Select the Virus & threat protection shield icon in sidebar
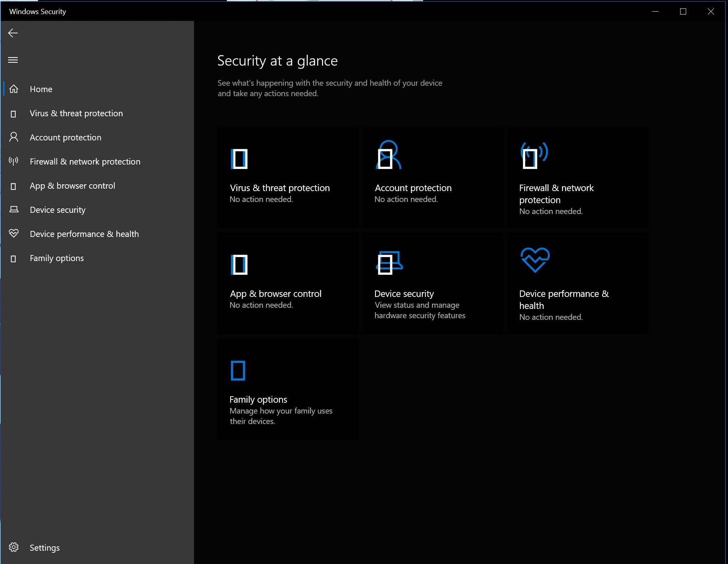728x564 pixels. coord(13,113)
